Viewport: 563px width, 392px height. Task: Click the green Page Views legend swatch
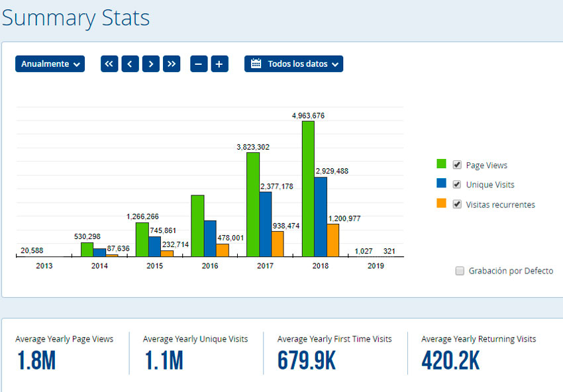pos(441,165)
